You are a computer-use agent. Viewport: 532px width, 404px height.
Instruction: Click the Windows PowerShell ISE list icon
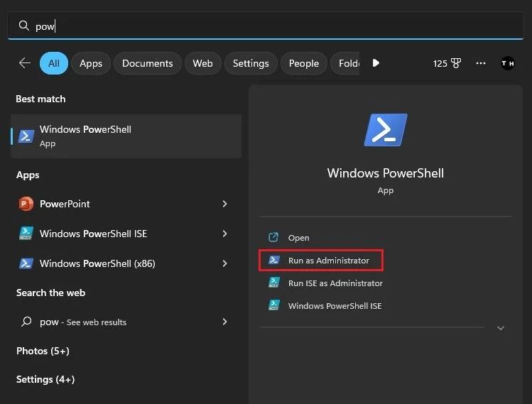pos(26,234)
